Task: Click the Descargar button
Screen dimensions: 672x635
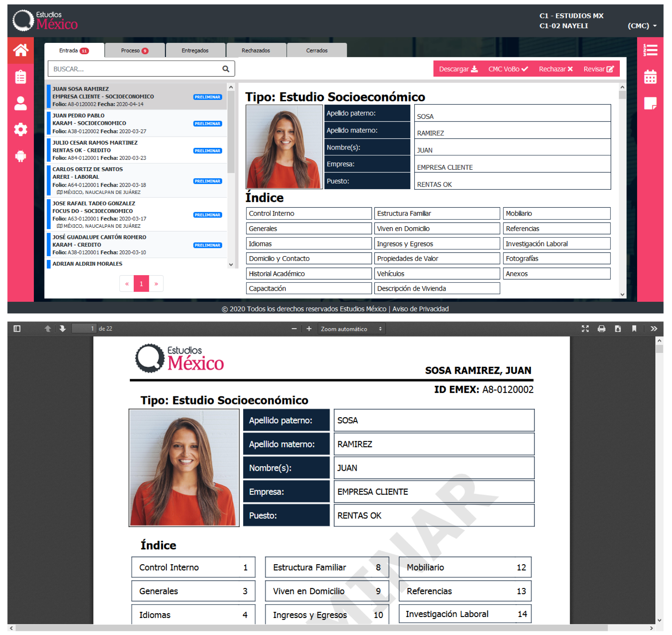Action: [x=458, y=69]
